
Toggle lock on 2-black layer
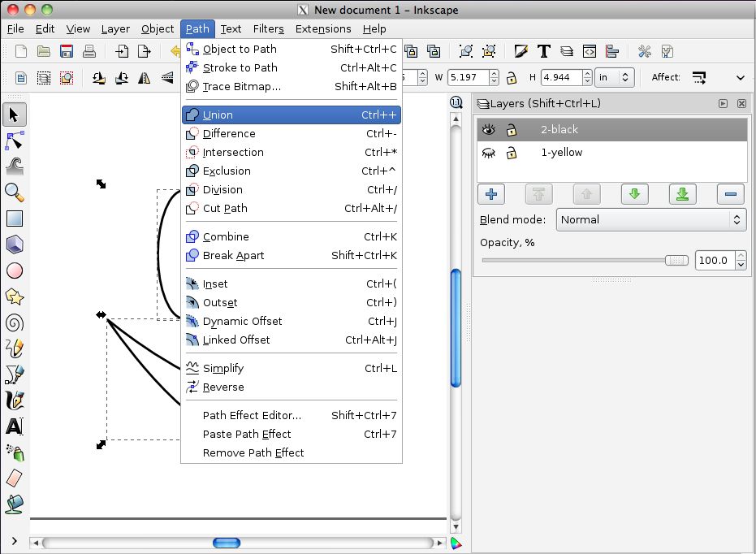(512, 129)
